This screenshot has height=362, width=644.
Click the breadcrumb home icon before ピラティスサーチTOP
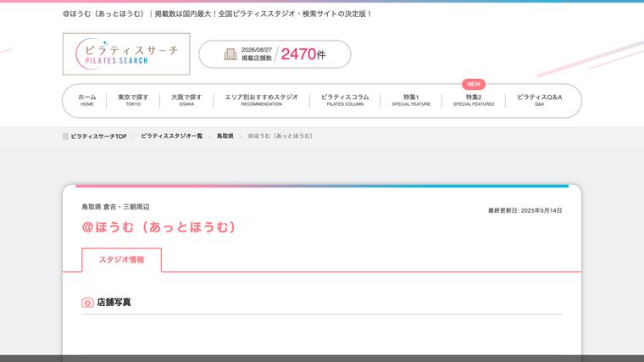(x=65, y=136)
